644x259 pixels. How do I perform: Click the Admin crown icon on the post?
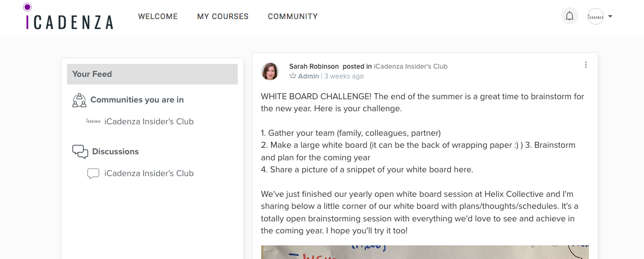(x=293, y=76)
